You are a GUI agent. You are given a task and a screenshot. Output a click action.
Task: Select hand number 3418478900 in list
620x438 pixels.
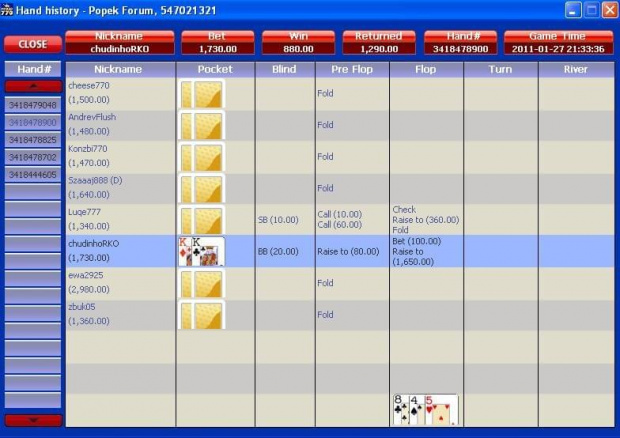33,123
